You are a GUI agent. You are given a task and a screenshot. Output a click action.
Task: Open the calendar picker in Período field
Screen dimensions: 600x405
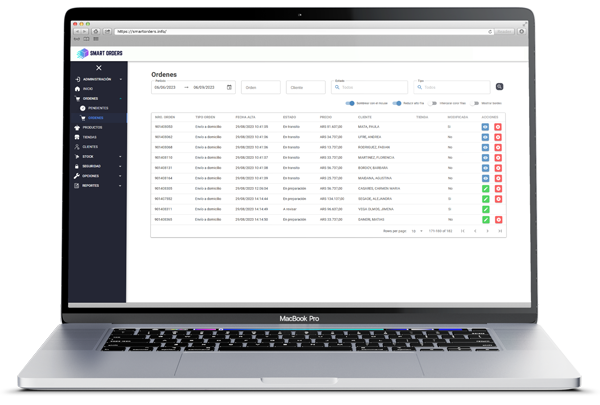coord(229,87)
